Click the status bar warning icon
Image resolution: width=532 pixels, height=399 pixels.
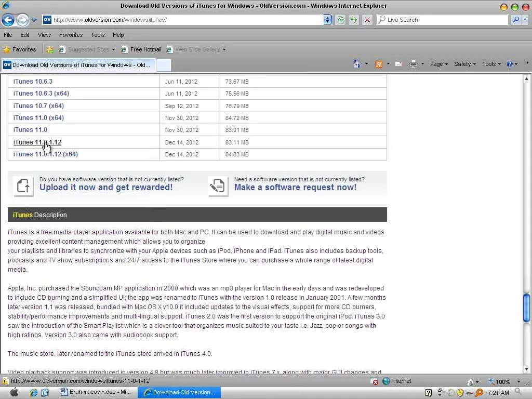pyautogui.click(x=5, y=381)
